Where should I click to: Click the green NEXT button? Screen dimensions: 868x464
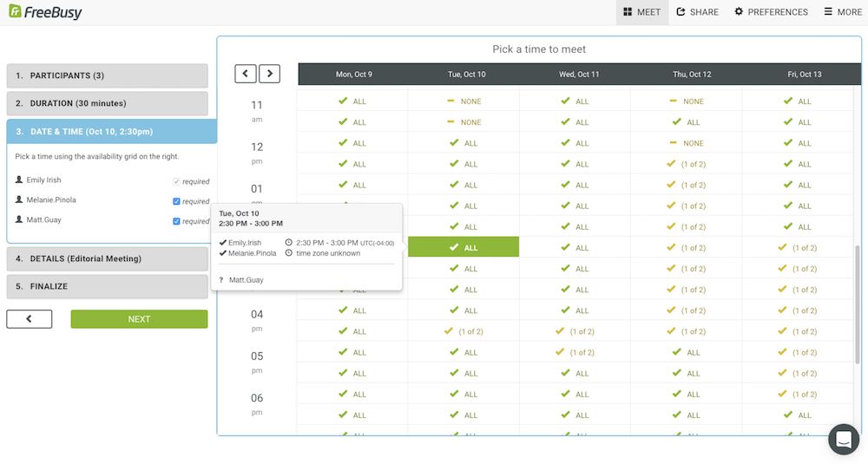click(139, 319)
